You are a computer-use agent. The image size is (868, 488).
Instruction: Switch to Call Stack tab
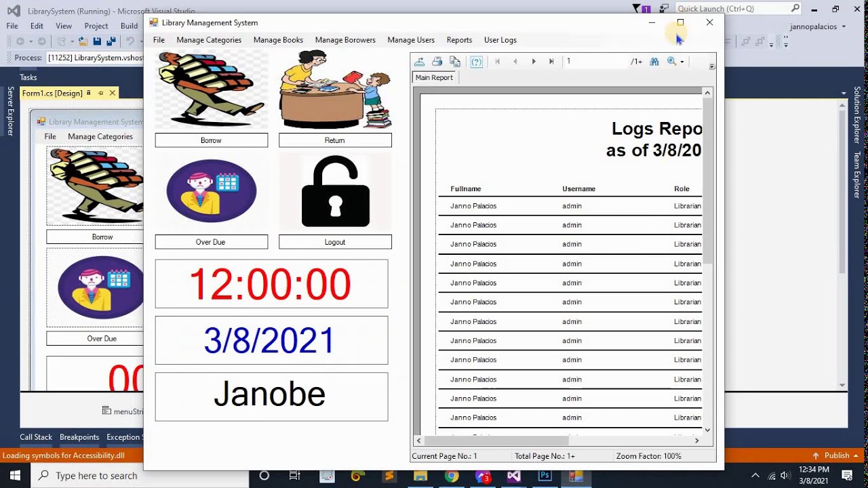pos(36,437)
